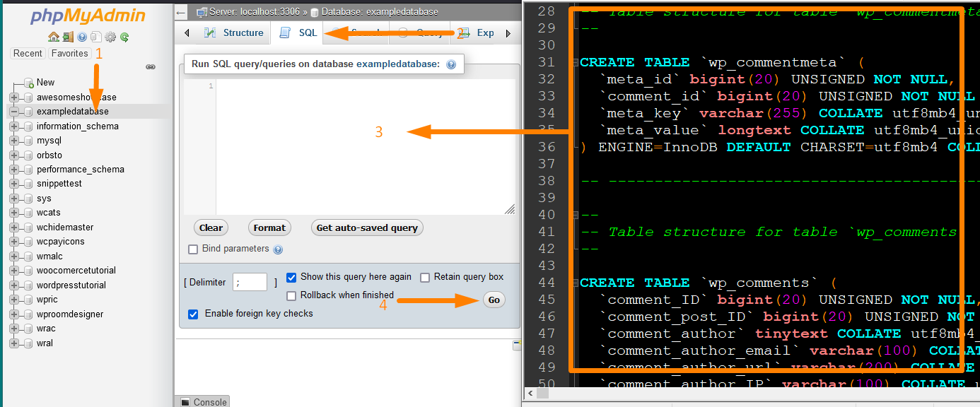
Task: Click left arrow of editor horizontal scrollbar
Action: [529, 394]
